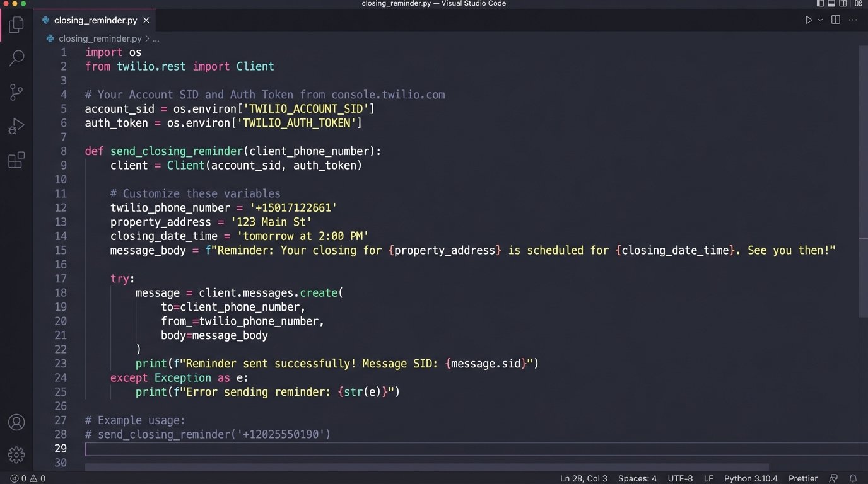Toggle the secondary side bar layout button
The height and width of the screenshot is (484, 868).
click(843, 4)
